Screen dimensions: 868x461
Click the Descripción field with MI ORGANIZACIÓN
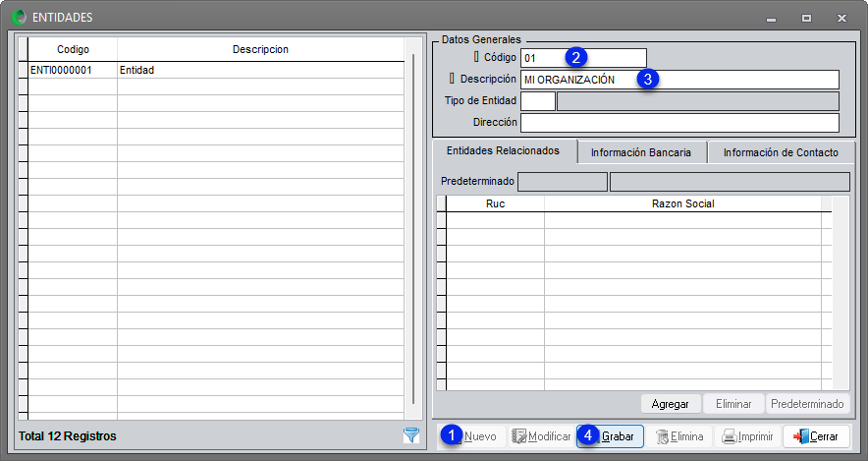pyautogui.click(x=679, y=80)
